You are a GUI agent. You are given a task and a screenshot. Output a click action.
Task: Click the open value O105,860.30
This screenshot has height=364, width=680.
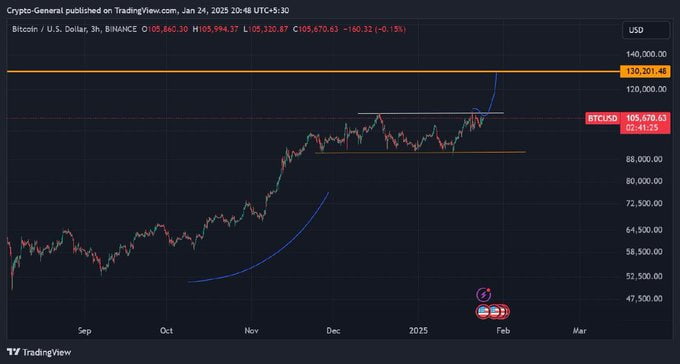click(165, 29)
